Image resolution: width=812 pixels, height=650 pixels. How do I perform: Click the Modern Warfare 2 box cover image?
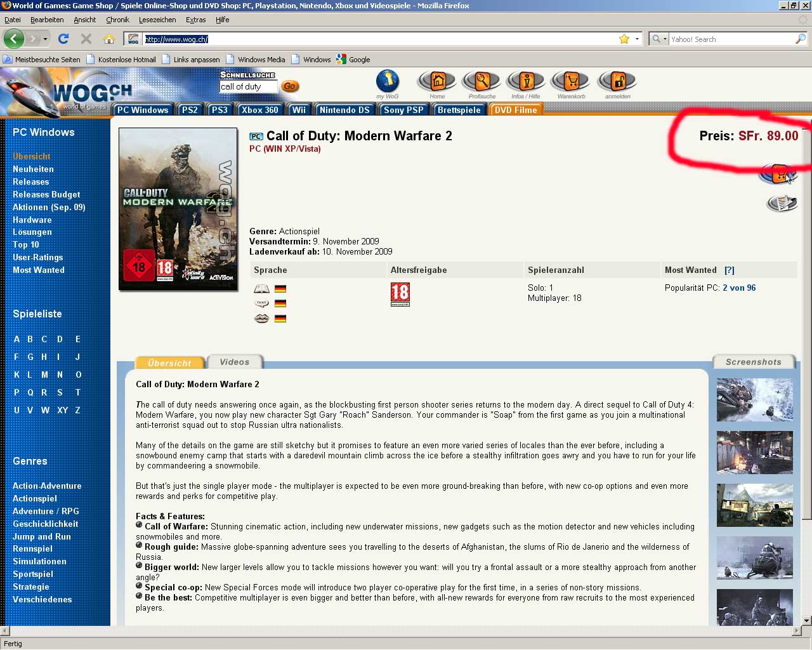click(178, 209)
